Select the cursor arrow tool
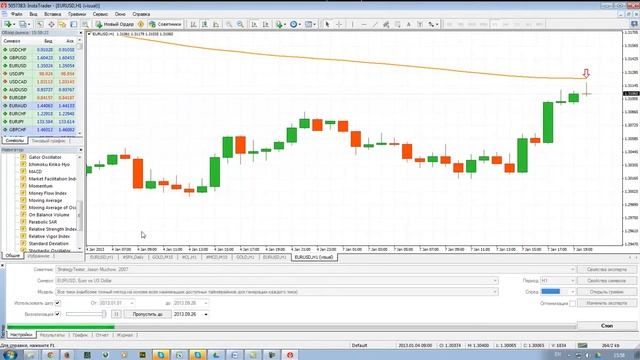This screenshot has width=640, height=360. point(327,24)
